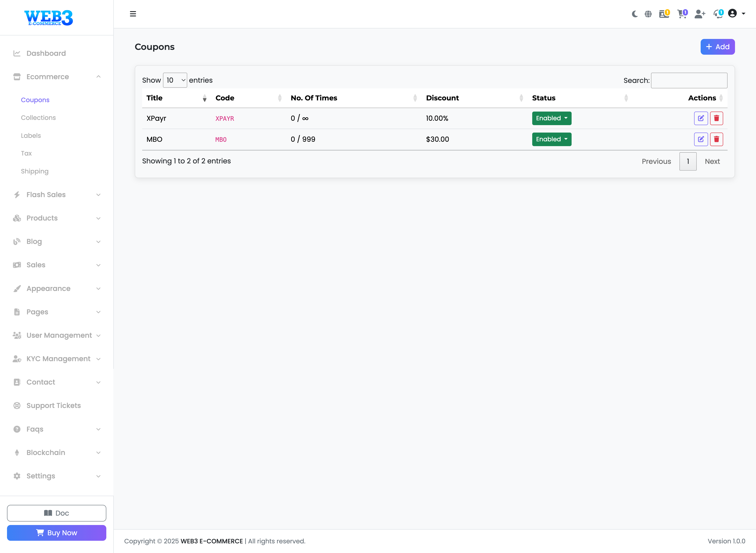Click the edit icon for MBO coupon

701,139
